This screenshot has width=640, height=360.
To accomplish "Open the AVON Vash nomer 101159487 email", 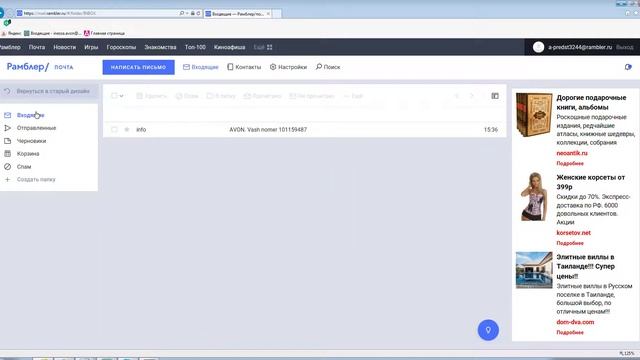I will (x=268, y=129).
